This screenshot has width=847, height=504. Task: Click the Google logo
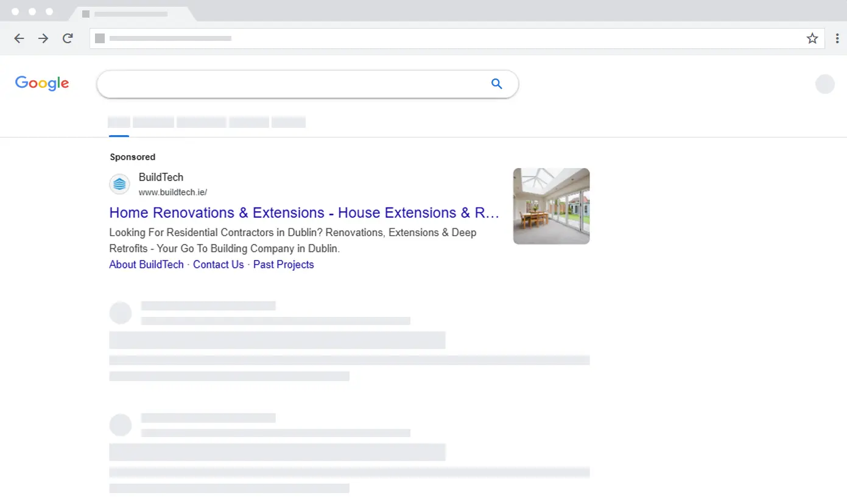[x=42, y=83]
